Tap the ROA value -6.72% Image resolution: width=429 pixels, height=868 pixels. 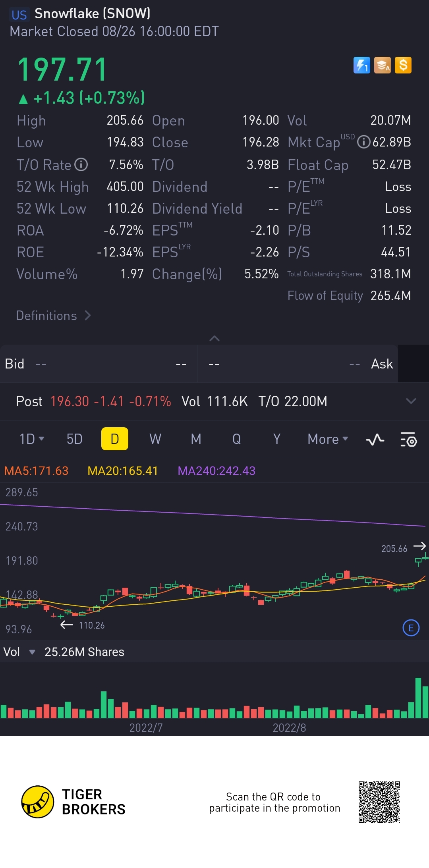pyautogui.click(x=123, y=230)
